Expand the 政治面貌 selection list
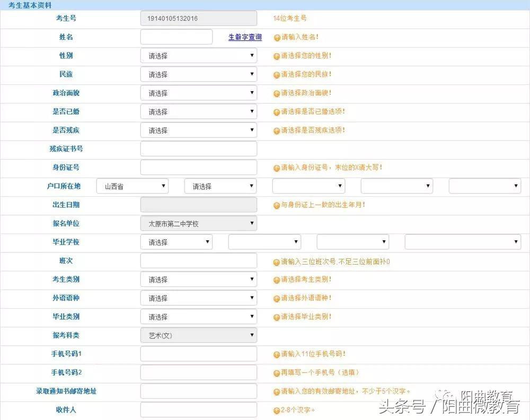 (x=198, y=93)
